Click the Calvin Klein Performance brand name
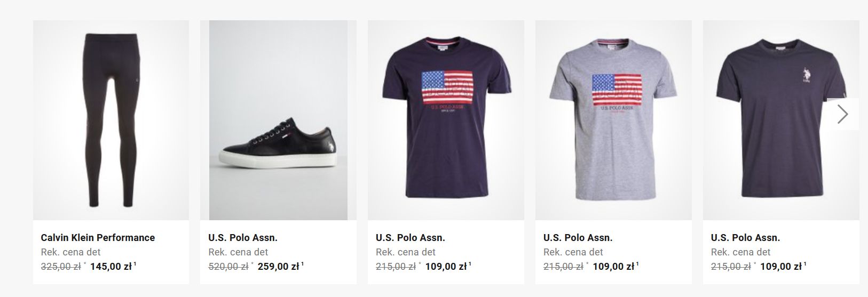 click(98, 238)
